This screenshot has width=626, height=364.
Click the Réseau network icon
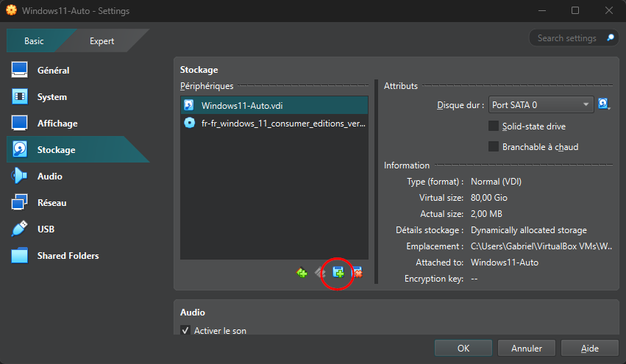20,202
